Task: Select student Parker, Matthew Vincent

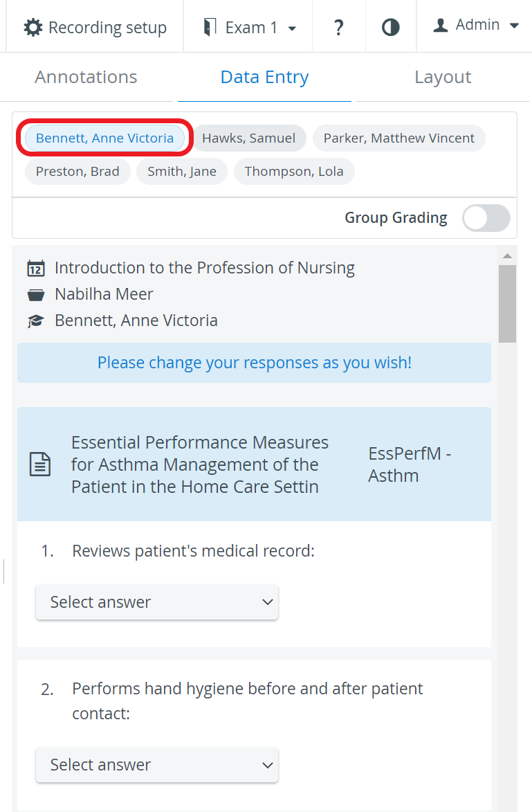Action: 399,138
